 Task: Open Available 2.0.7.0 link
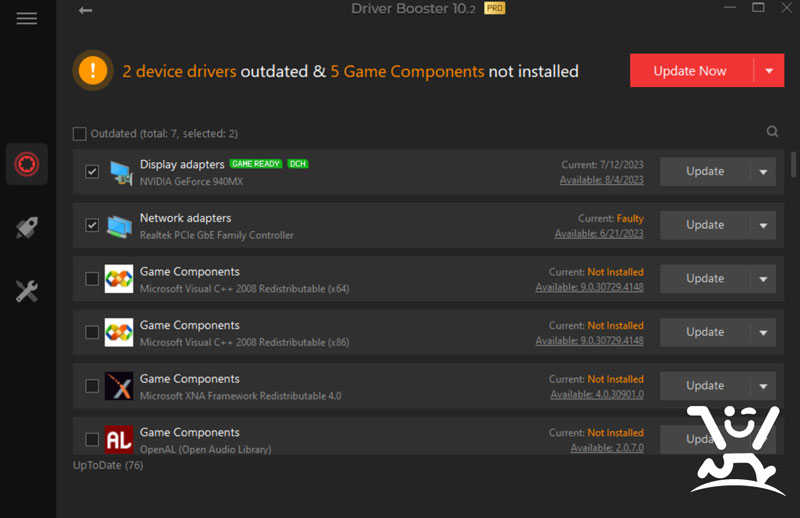click(607, 448)
